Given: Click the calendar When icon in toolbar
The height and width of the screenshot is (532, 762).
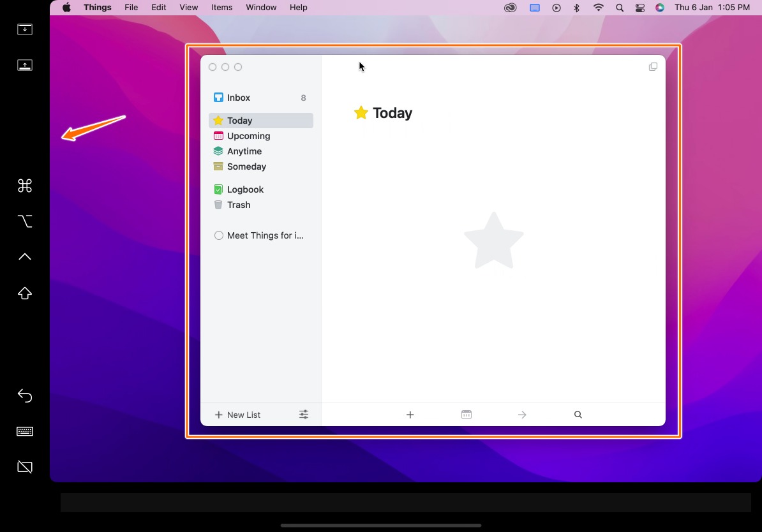Looking at the screenshot, I should click(467, 415).
